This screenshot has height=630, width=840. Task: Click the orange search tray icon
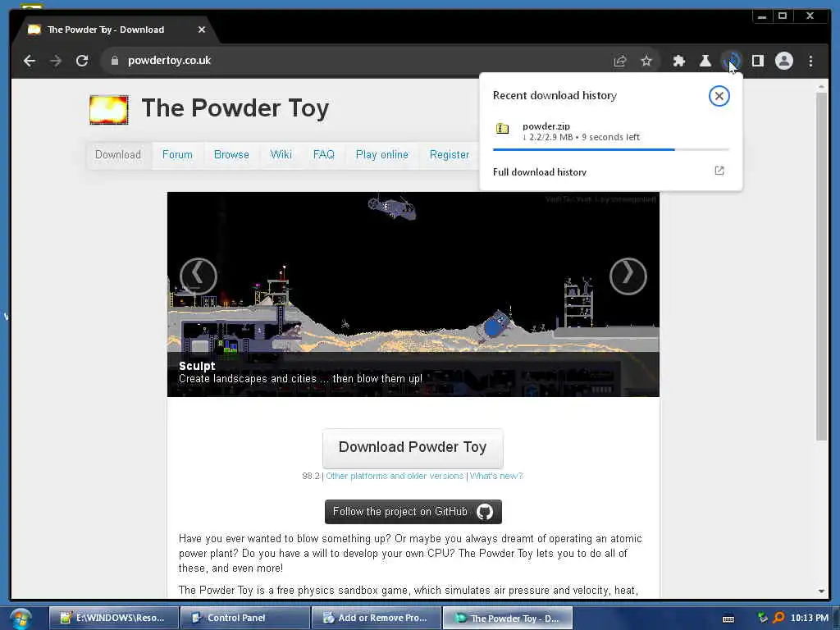pos(779,618)
